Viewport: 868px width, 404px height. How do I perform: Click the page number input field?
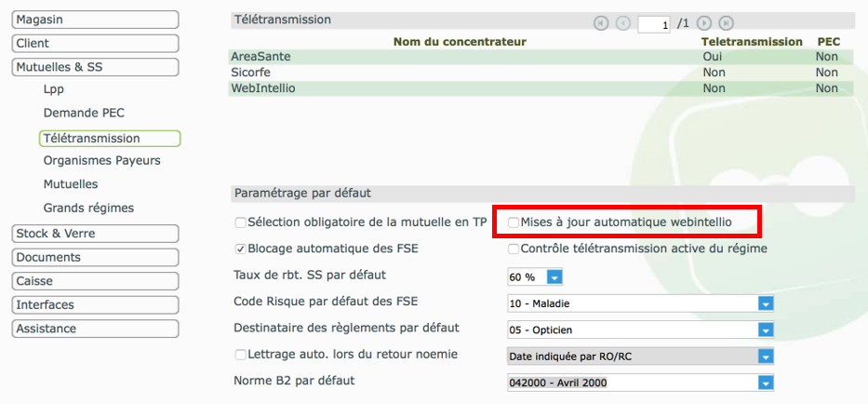654,24
